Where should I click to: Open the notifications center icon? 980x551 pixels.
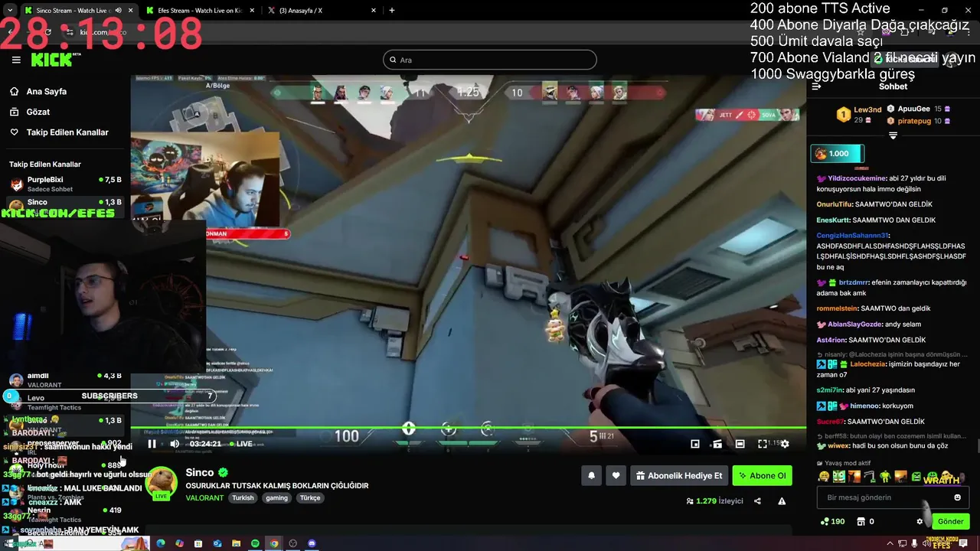click(964, 543)
